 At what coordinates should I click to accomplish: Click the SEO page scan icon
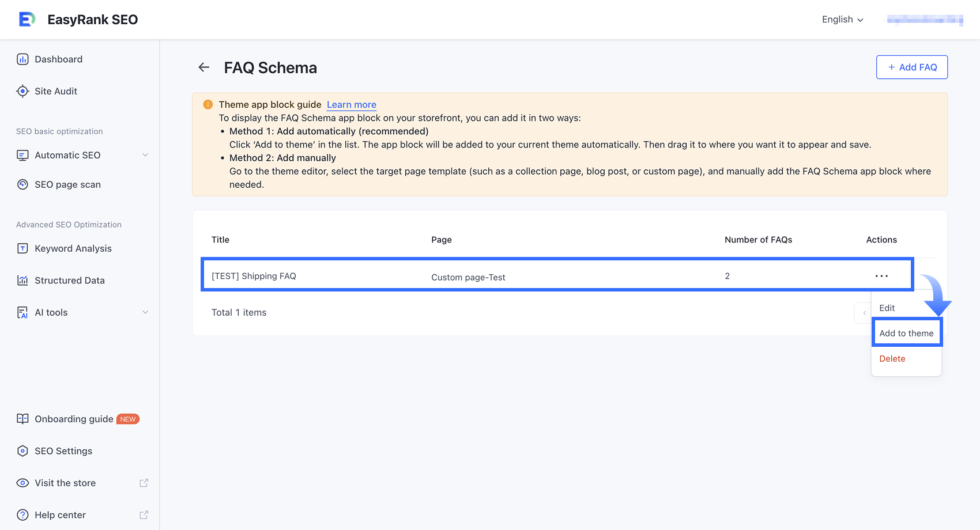(x=22, y=184)
